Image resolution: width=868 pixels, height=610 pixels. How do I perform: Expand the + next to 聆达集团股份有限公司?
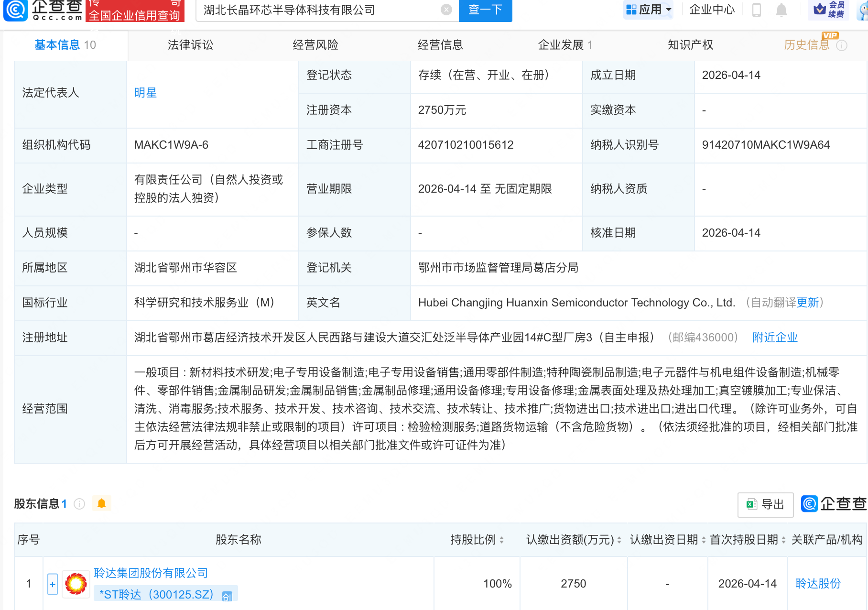52,584
